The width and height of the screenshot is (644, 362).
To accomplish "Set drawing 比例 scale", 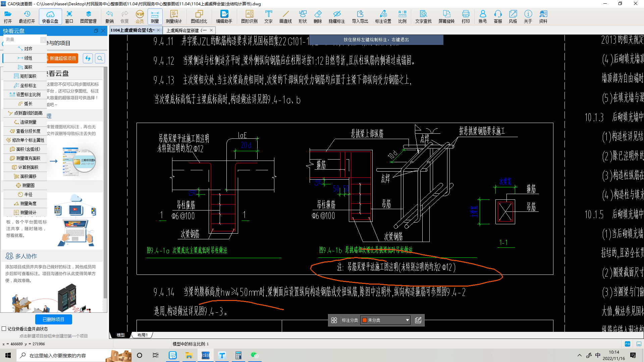I will [x=402, y=16].
